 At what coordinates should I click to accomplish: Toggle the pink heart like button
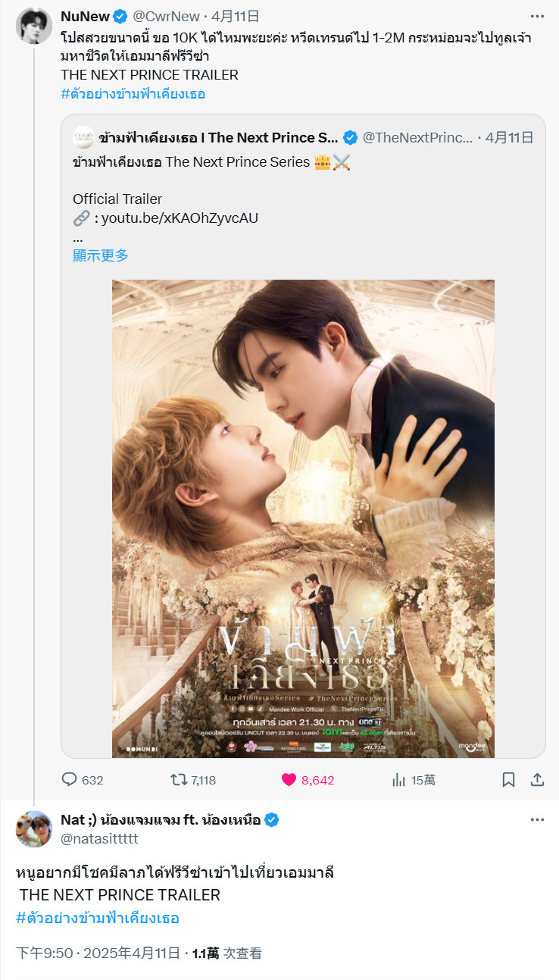(x=289, y=780)
